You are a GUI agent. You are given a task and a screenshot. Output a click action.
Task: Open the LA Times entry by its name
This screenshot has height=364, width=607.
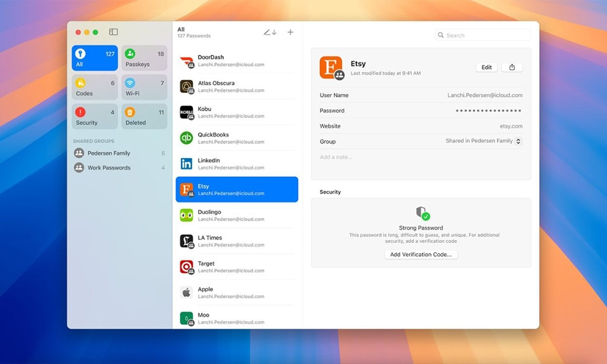(210, 238)
